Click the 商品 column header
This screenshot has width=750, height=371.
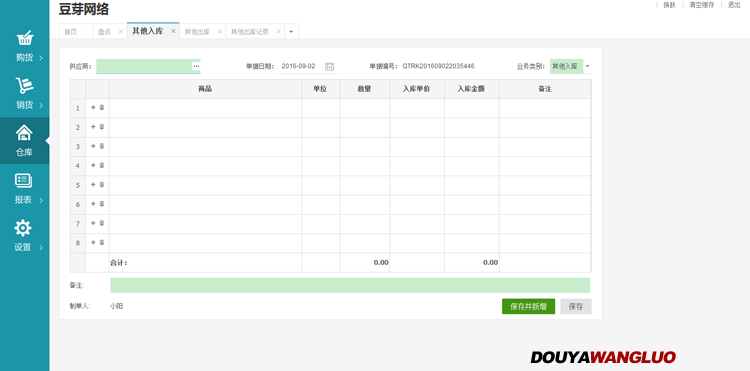tap(205, 89)
